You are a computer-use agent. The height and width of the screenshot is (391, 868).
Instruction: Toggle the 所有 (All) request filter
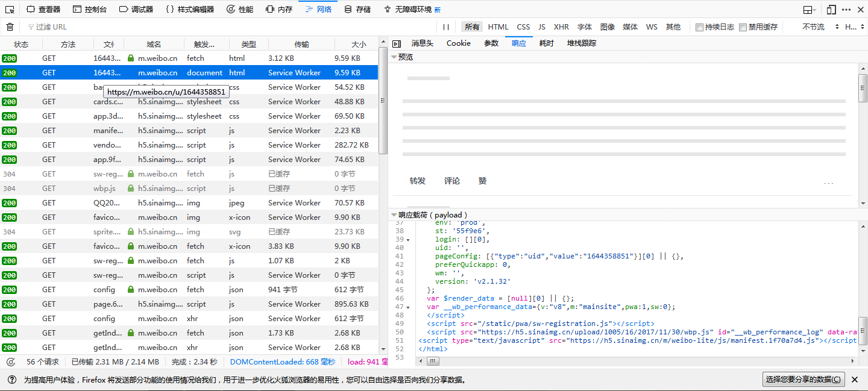pos(472,27)
